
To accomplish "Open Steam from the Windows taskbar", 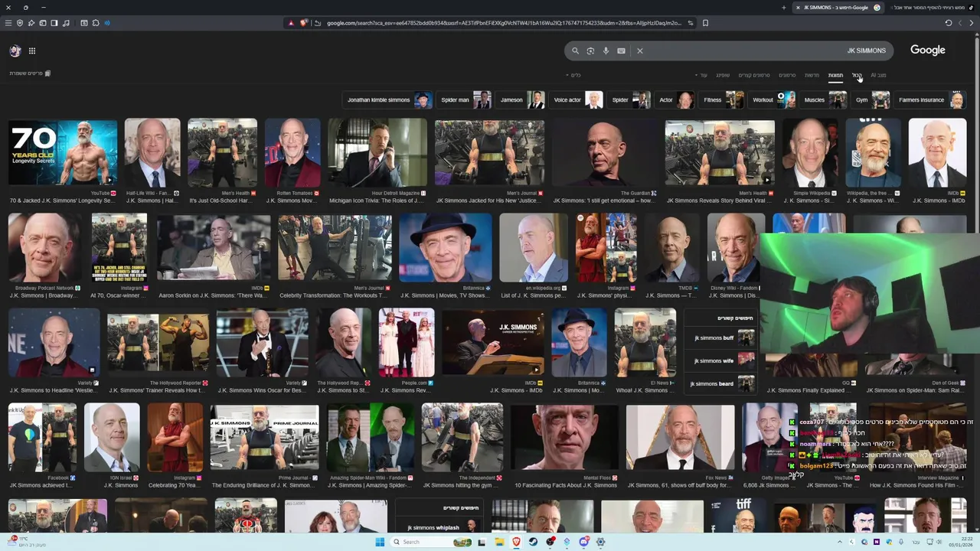I will (534, 542).
